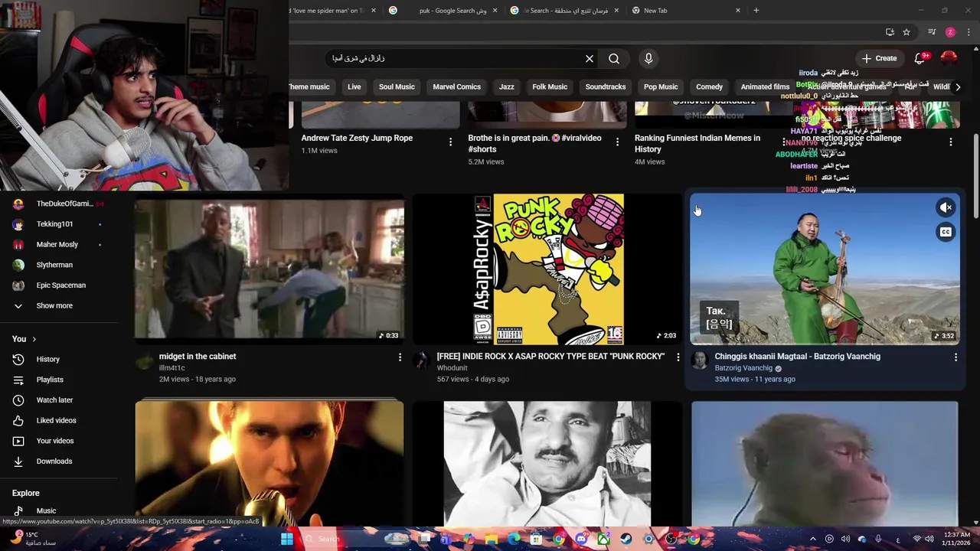This screenshot has height=551, width=980.
Task: Open options for midget in the cabinet video
Action: (x=400, y=357)
